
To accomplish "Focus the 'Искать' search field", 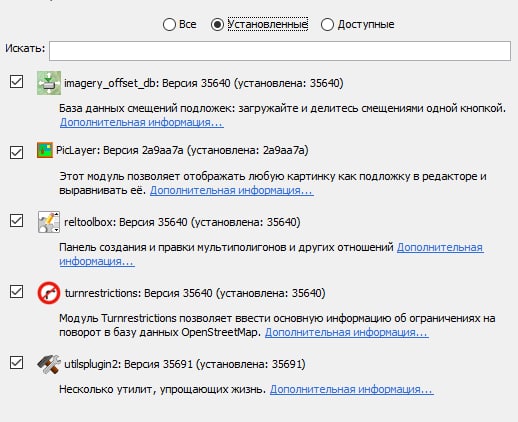I will point(280,51).
